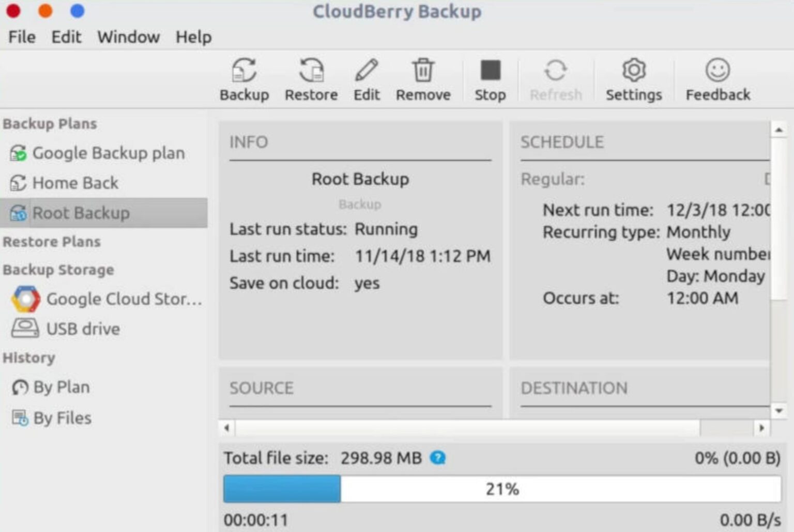Open Settings from the toolbar
794x532 pixels.
tap(634, 77)
